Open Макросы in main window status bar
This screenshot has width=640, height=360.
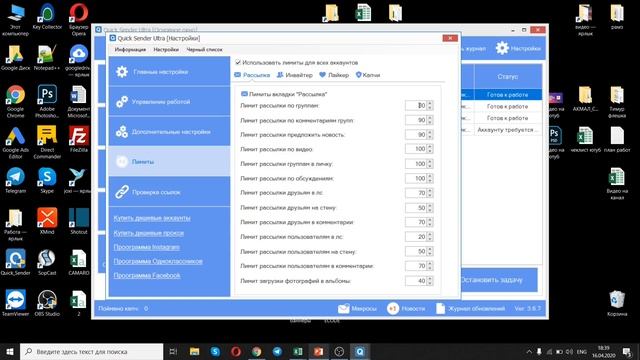357,309
